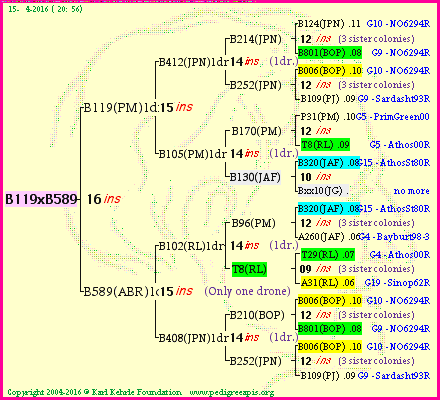The height and width of the screenshot is (400, 440).
Task: Click the green T8(RL) node under B102(RL)
Action: tap(249, 269)
